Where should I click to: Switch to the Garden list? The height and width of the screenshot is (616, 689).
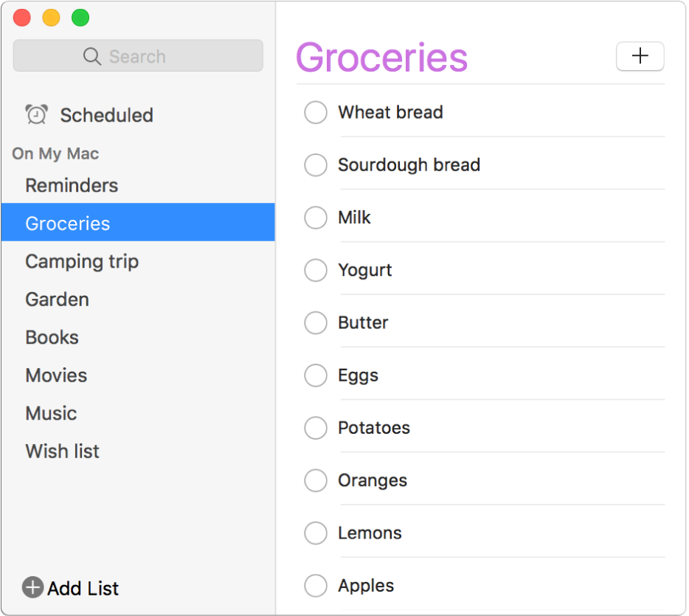coord(57,300)
